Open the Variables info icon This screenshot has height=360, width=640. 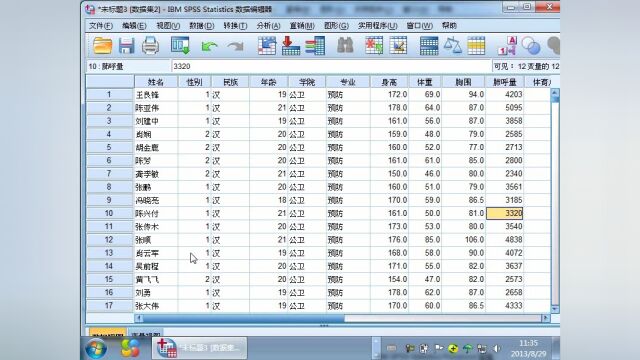tap(315, 45)
